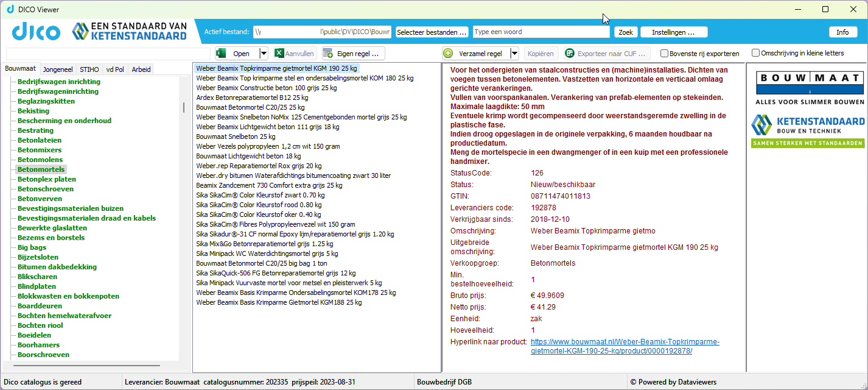
Task: Click the Bouwmaat logo on the right panel
Action: [x=810, y=87]
